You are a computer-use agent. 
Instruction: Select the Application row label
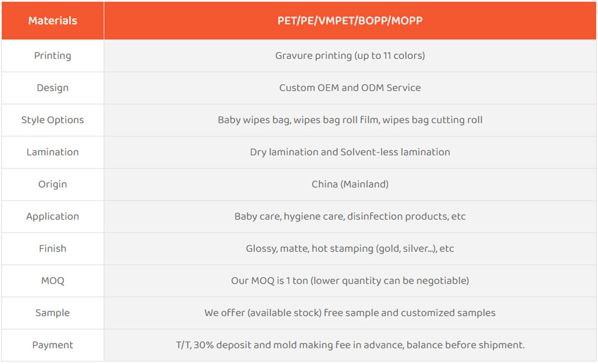53,217
